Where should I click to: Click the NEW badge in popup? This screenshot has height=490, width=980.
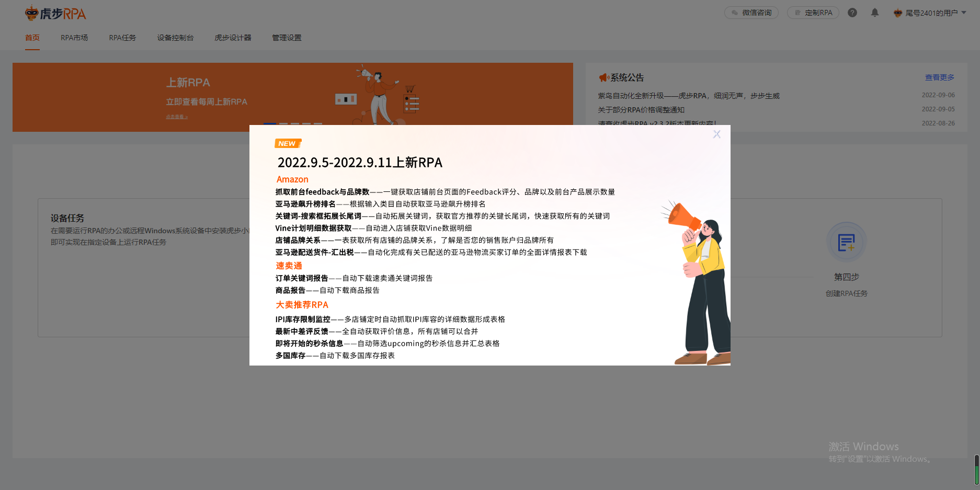(288, 143)
